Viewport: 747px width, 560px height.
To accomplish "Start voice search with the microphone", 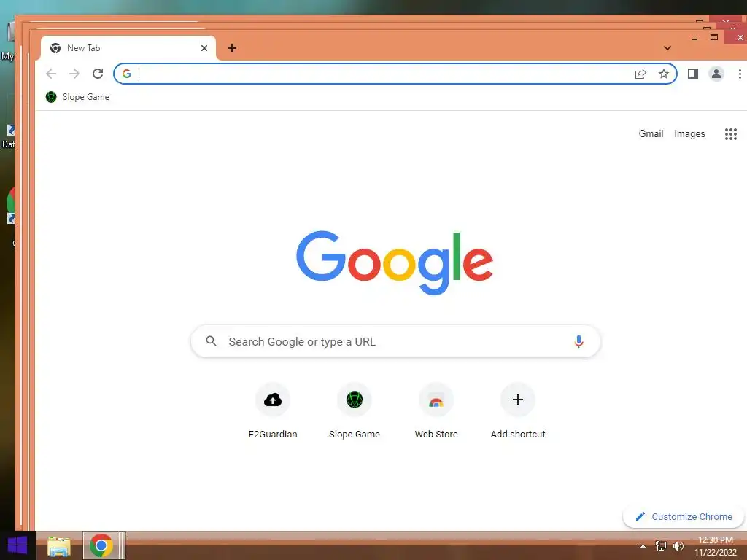I will tap(578, 341).
